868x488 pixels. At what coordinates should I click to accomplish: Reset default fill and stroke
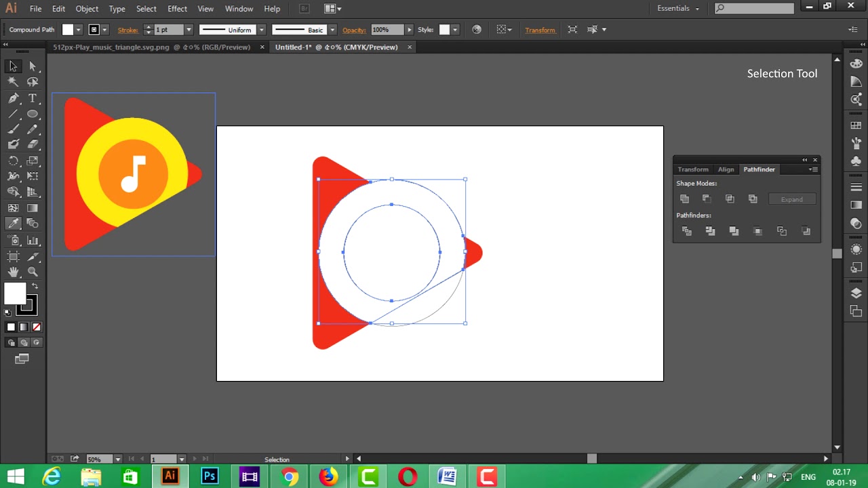[7, 312]
